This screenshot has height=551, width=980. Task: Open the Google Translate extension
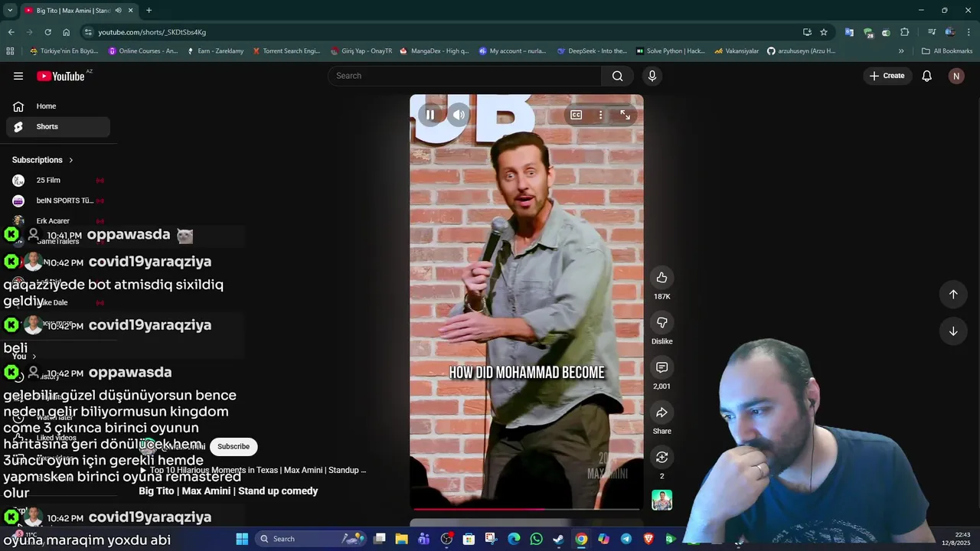tap(849, 32)
